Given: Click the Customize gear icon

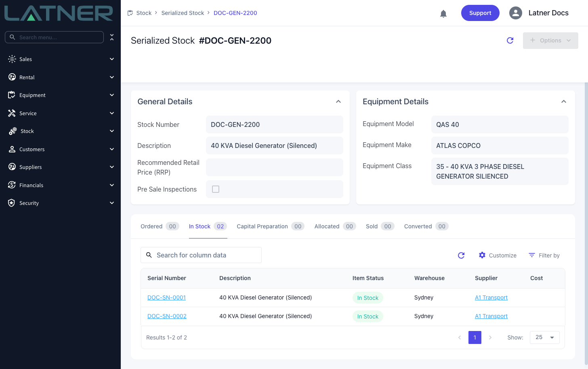Looking at the screenshot, I should pyautogui.click(x=482, y=255).
